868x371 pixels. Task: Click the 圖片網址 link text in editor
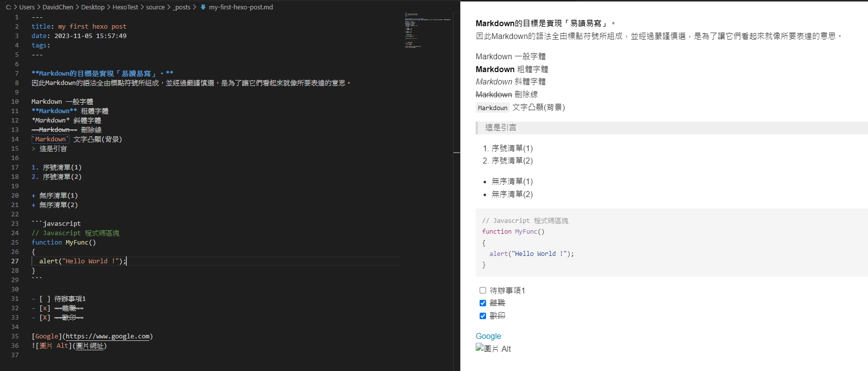(90, 346)
